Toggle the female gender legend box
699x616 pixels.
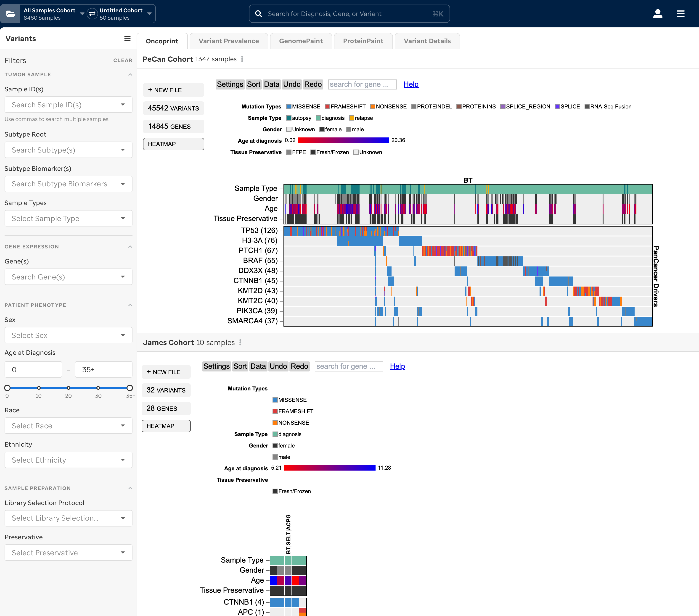point(322,129)
